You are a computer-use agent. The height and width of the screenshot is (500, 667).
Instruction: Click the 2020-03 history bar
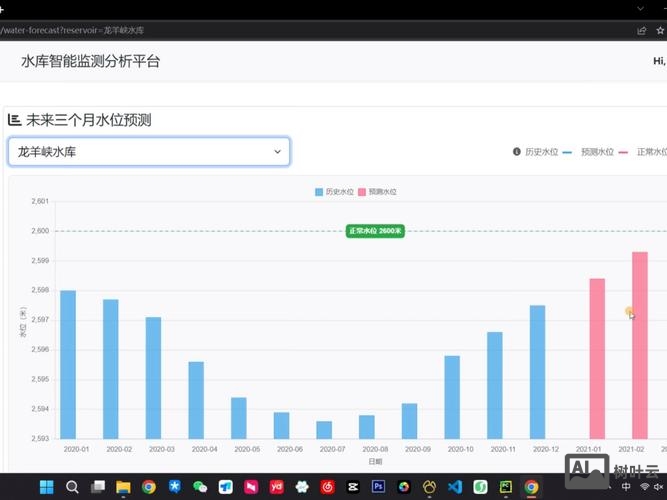[x=153, y=378]
